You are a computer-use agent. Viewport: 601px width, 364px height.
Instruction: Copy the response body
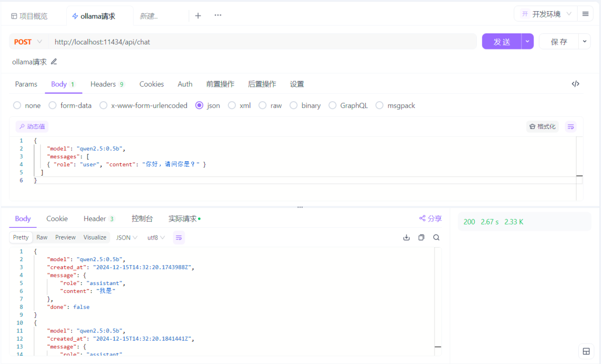(421, 238)
